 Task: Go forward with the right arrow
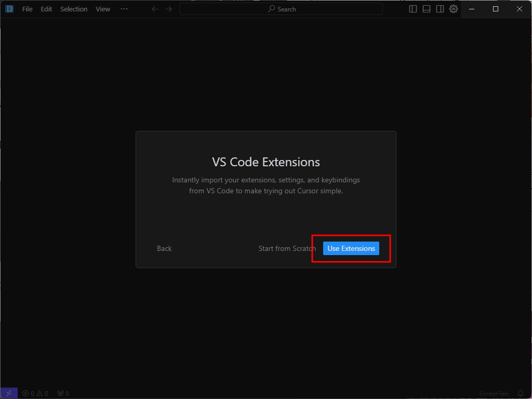[169, 9]
